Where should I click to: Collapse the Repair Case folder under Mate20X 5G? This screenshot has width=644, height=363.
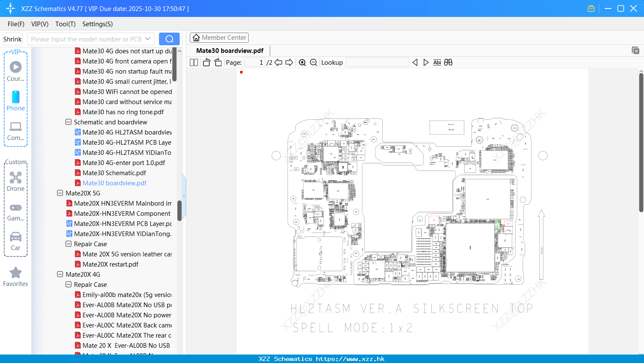tap(69, 244)
